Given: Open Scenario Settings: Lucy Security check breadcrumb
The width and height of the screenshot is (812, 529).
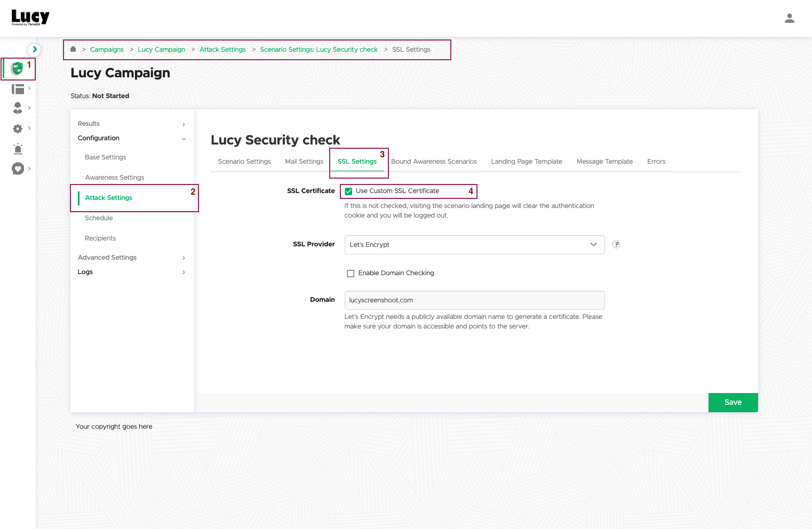Looking at the screenshot, I should pyautogui.click(x=319, y=50).
